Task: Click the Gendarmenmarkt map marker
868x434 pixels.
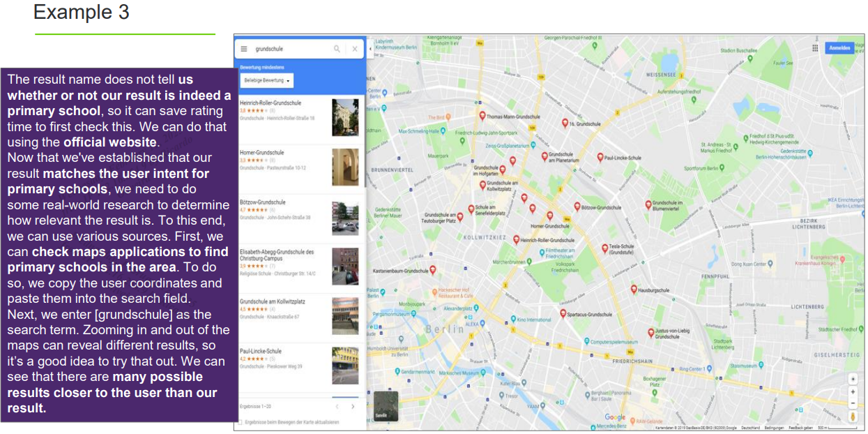Action: [x=396, y=373]
